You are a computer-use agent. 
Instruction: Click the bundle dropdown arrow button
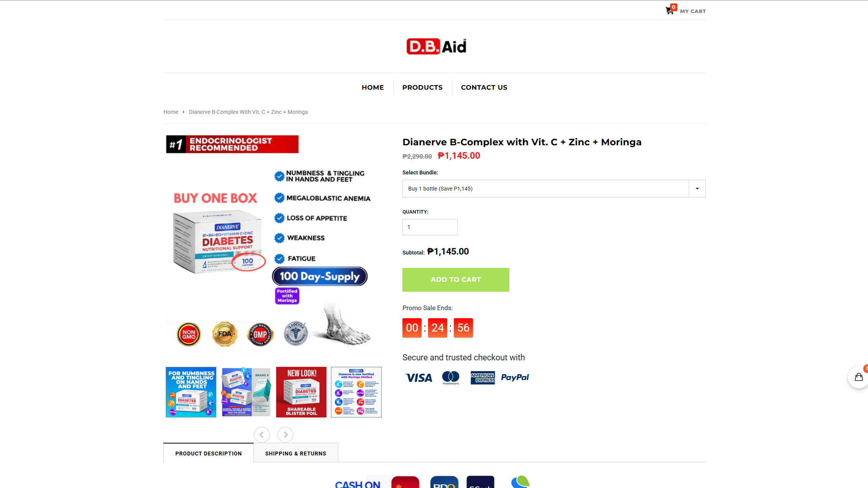(x=697, y=189)
